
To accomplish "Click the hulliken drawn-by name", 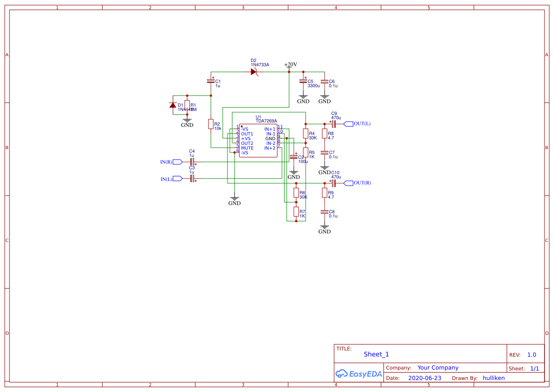I will [x=493, y=378].
